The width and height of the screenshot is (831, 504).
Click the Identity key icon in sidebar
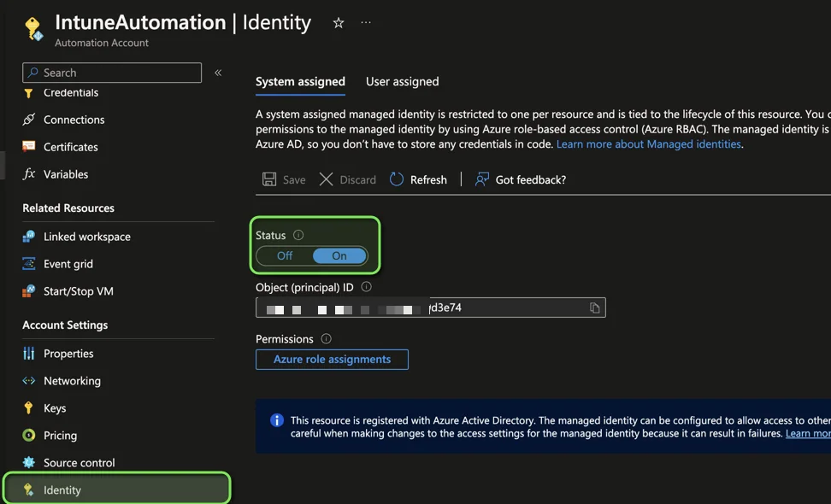(28, 489)
